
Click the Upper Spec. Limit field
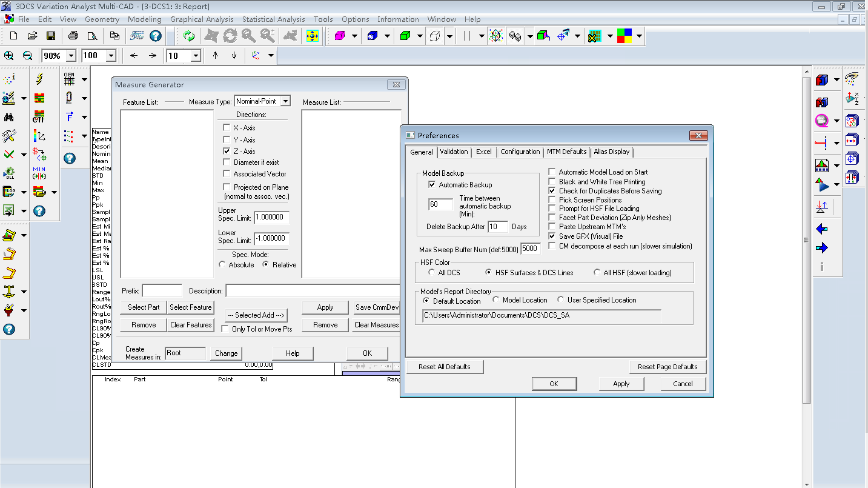point(271,217)
